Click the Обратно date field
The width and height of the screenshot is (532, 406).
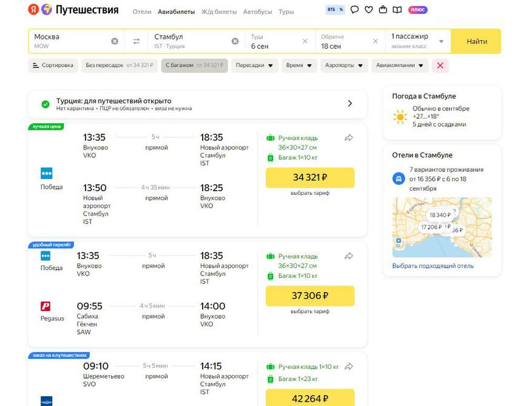click(x=351, y=41)
